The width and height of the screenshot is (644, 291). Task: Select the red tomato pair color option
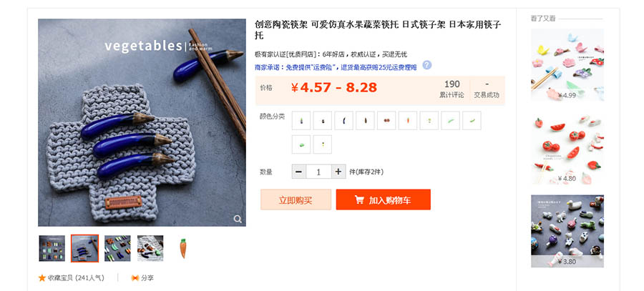tap(386, 121)
